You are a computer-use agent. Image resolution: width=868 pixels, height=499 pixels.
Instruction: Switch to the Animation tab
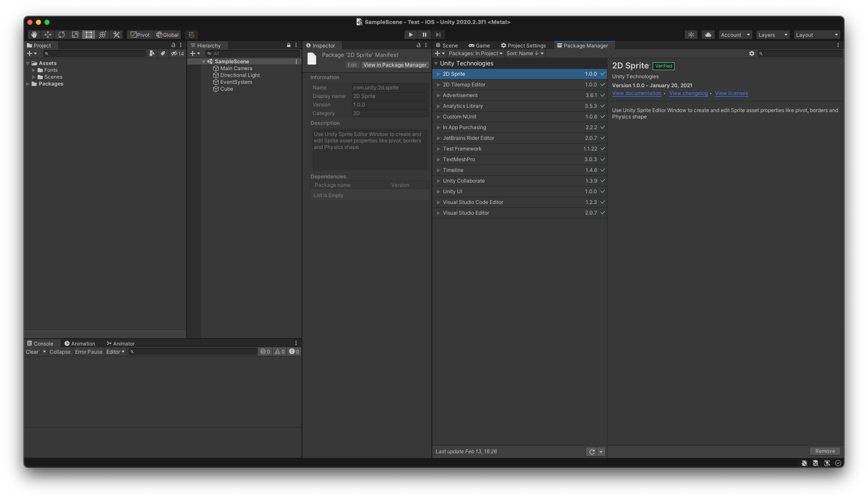[x=80, y=343]
